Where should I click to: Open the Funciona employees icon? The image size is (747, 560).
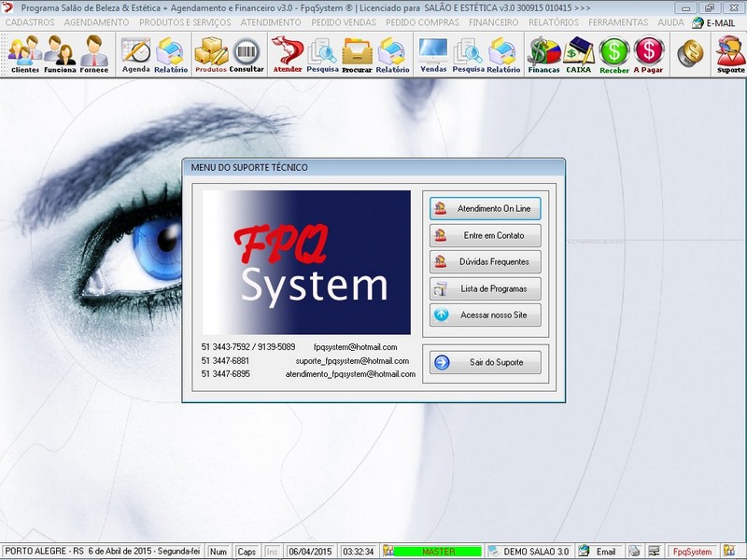(x=60, y=54)
